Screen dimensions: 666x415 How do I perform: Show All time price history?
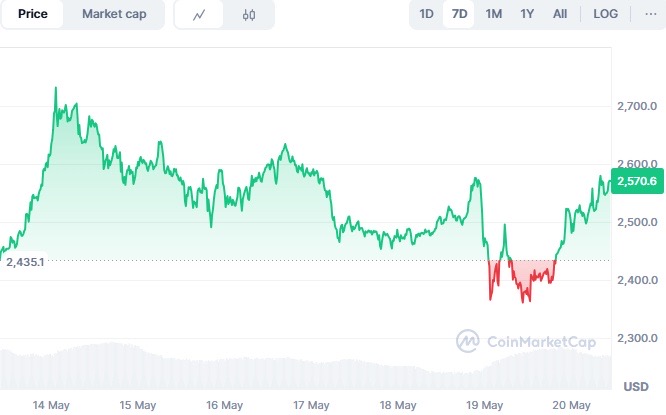pyautogui.click(x=560, y=14)
